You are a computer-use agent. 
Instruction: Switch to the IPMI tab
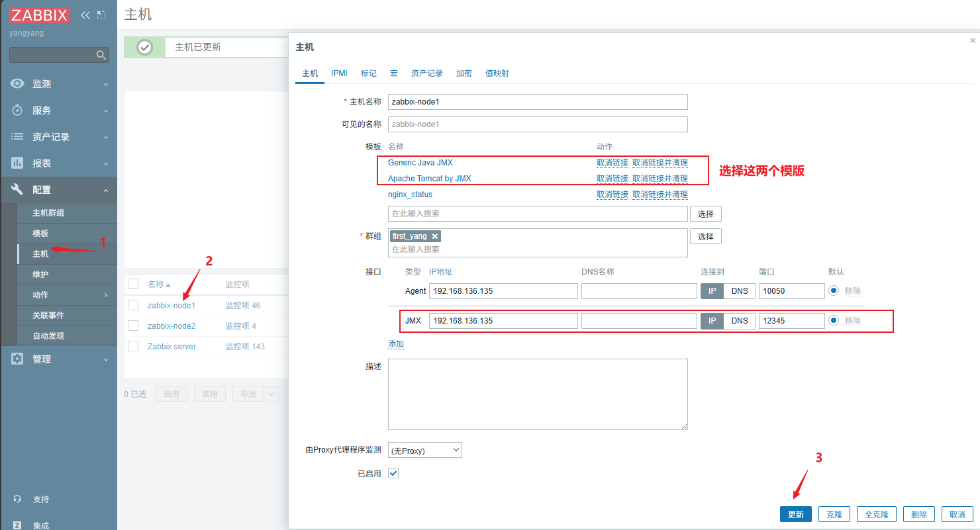339,73
